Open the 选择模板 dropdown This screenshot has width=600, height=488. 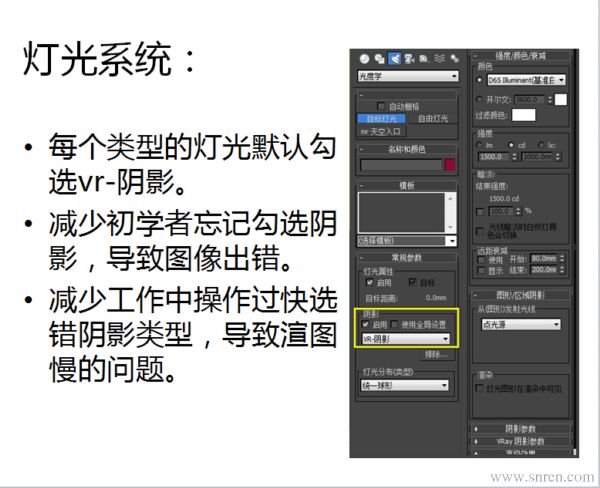[x=407, y=241]
